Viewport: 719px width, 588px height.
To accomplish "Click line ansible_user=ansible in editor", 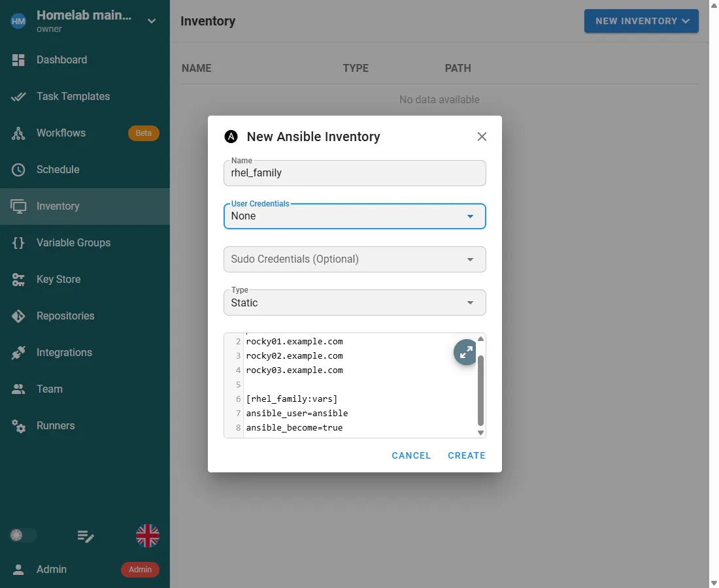I will [x=297, y=413].
